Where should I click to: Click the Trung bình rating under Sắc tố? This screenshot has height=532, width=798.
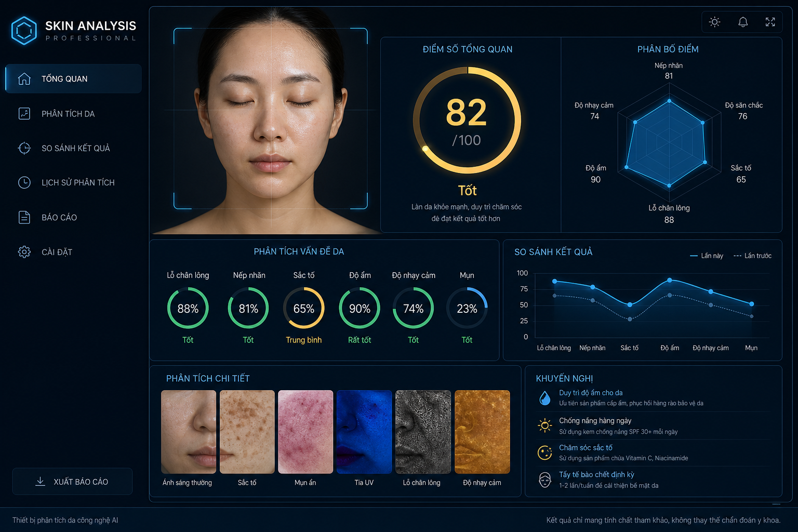[x=304, y=340]
